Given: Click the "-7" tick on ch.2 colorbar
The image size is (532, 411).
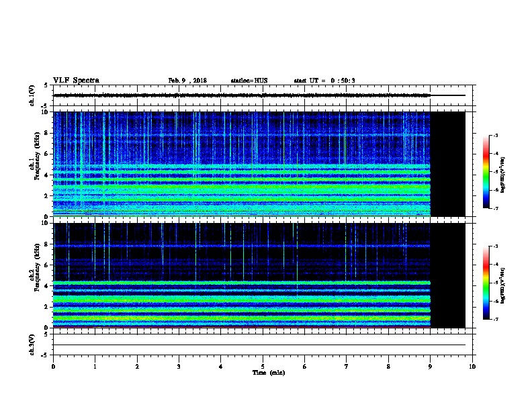Looking at the screenshot, I should tap(495, 319).
